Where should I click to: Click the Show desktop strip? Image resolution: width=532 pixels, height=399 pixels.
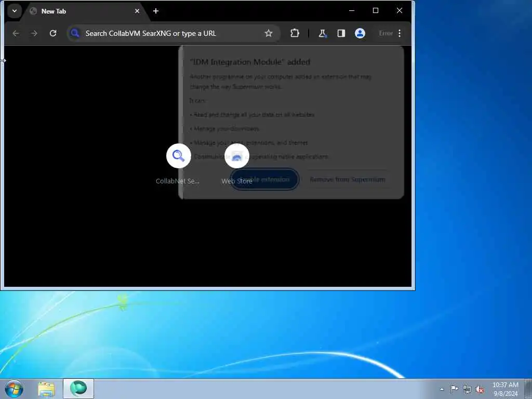click(528, 389)
